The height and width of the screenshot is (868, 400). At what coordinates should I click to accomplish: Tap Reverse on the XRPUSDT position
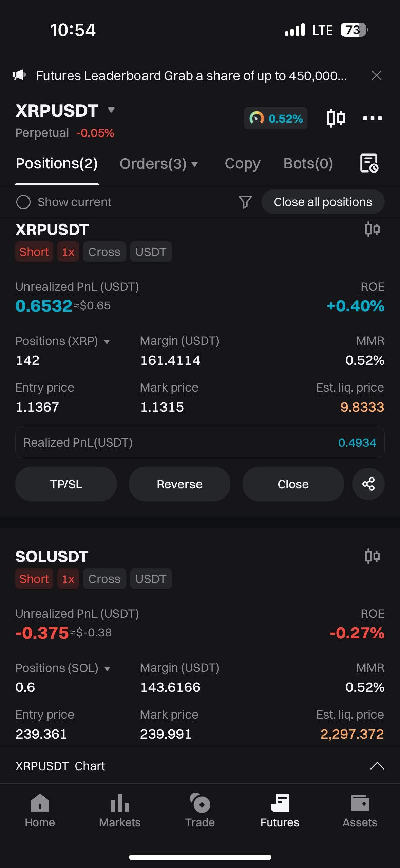coord(179,484)
